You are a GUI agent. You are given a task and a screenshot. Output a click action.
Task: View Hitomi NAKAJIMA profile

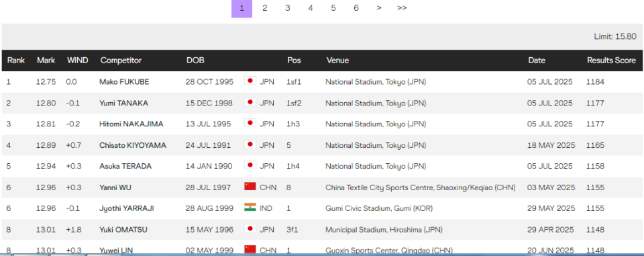point(131,124)
